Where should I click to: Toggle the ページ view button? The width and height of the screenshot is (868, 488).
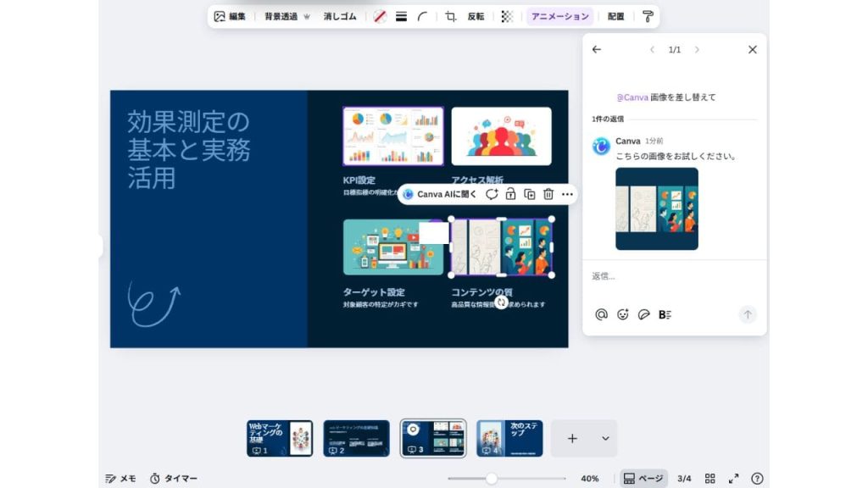(643, 479)
